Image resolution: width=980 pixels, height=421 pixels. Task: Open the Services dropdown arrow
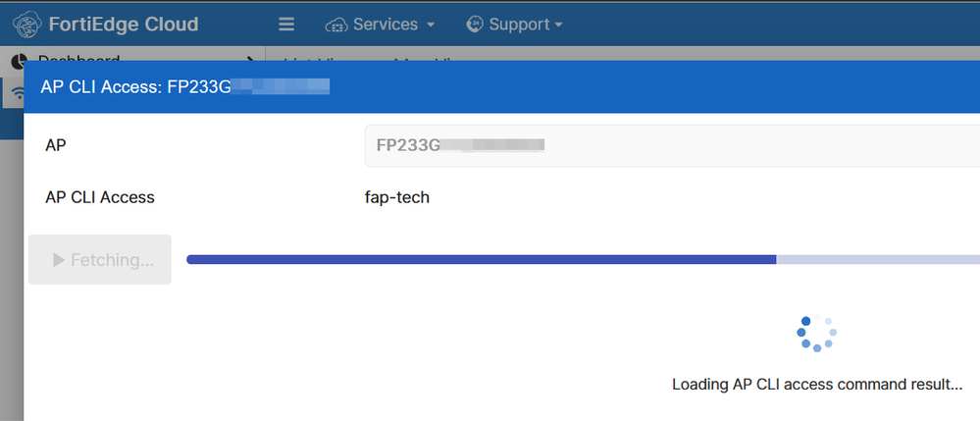(x=431, y=25)
